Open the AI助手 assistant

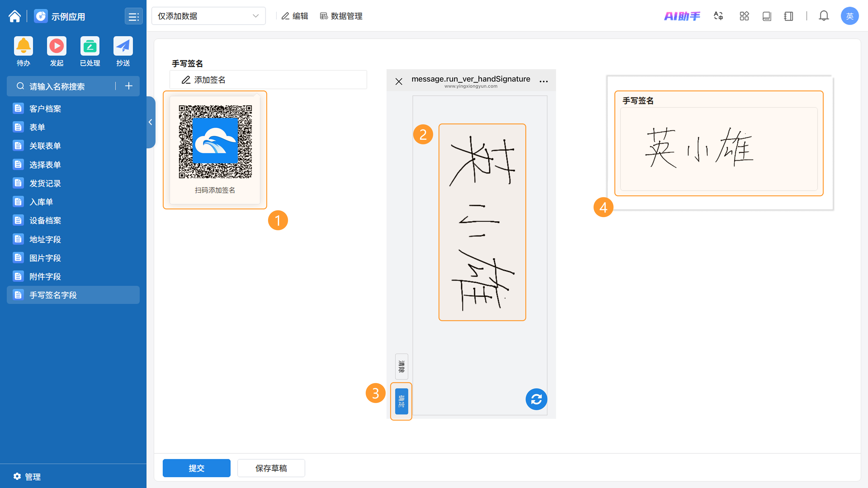pos(682,16)
